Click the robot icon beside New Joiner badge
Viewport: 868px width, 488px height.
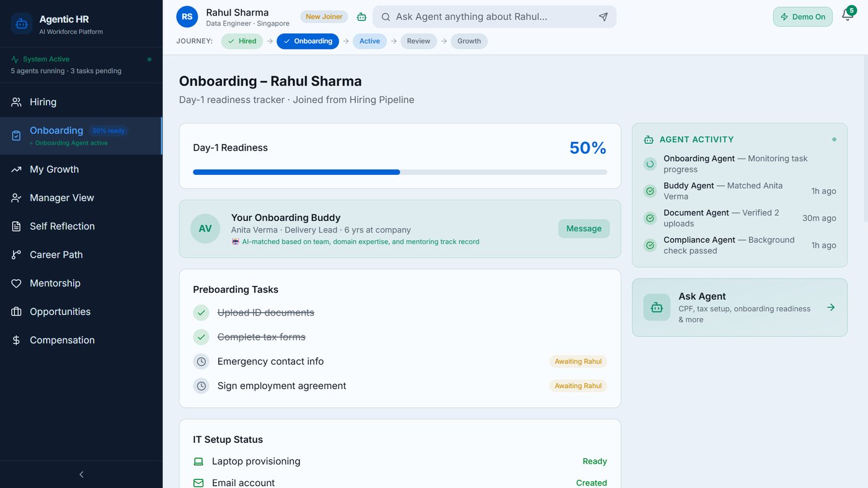(361, 17)
